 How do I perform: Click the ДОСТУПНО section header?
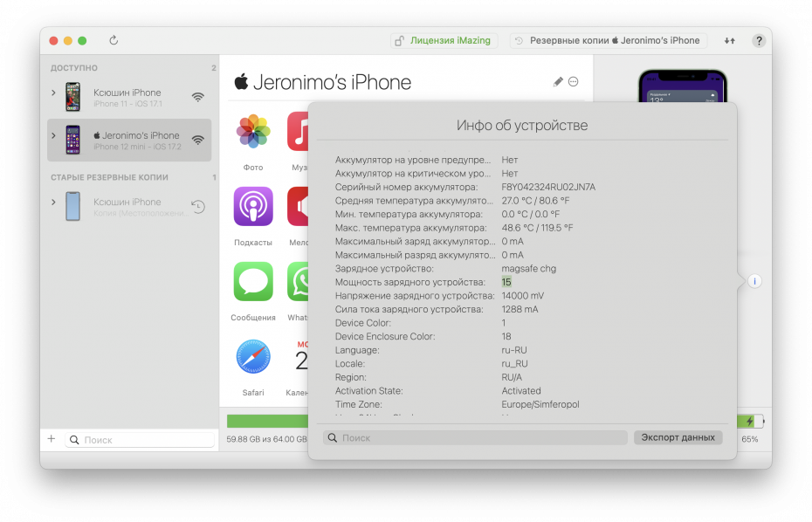tap(74, 68)
